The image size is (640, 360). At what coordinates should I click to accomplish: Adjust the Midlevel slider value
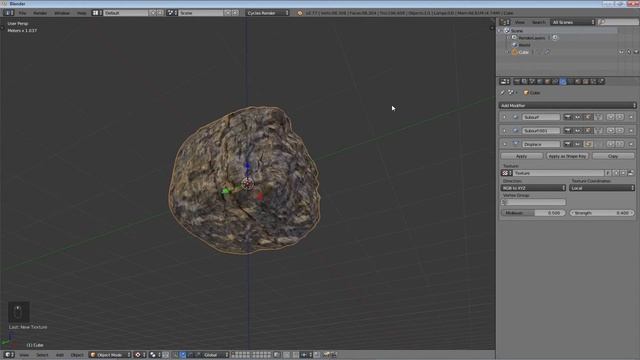[x=533, y=213]
